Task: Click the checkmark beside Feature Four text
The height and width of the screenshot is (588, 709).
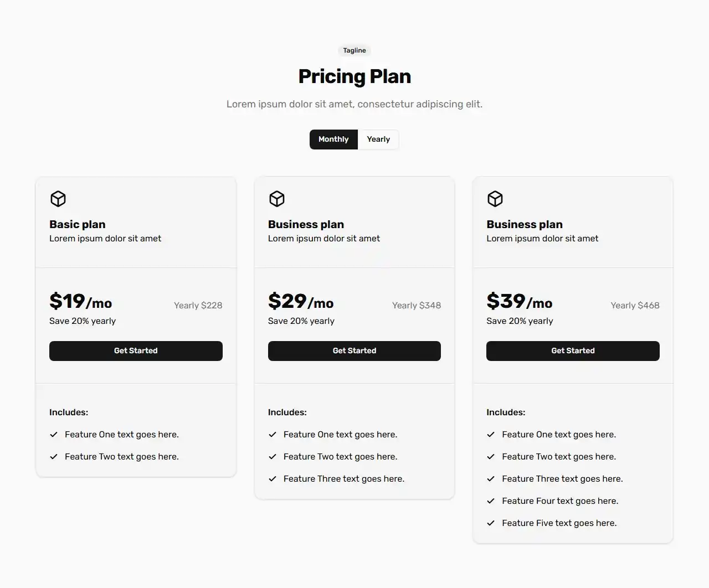Action: (491, 501)
